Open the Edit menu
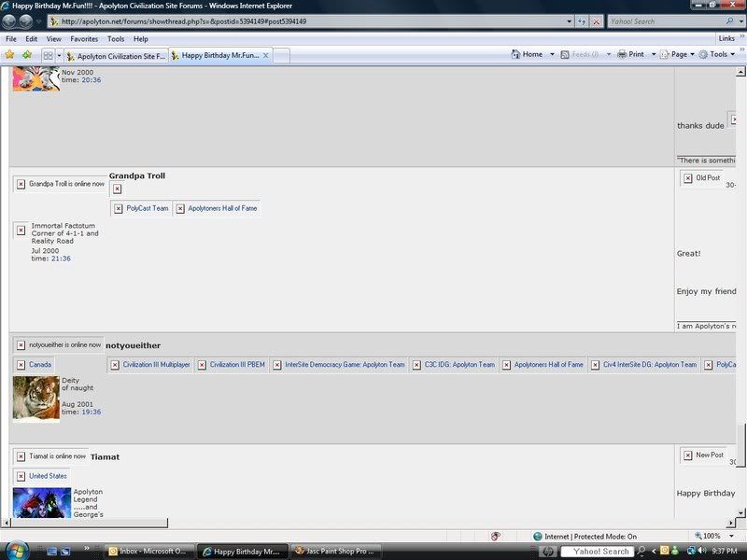Viewport: 747px width, 560px height. 32,39
